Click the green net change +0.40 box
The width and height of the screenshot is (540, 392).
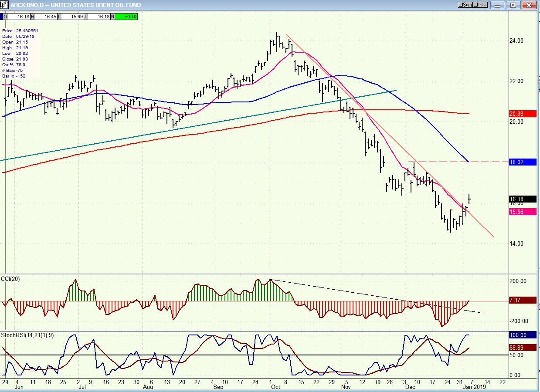(127, 17)
